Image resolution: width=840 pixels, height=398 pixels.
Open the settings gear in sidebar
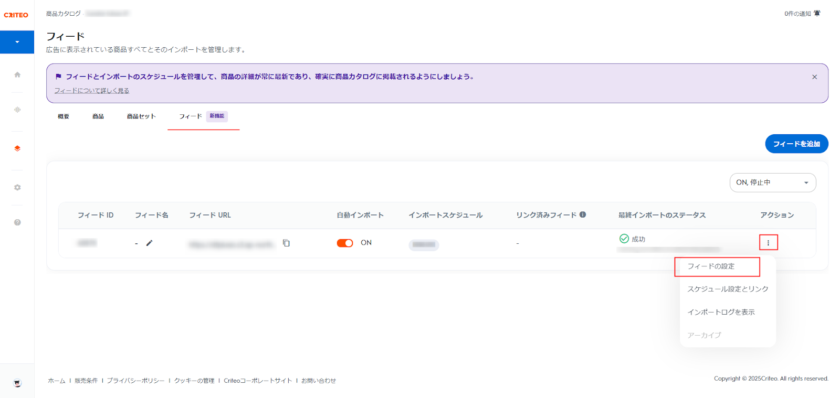click(x=17, y=187)
